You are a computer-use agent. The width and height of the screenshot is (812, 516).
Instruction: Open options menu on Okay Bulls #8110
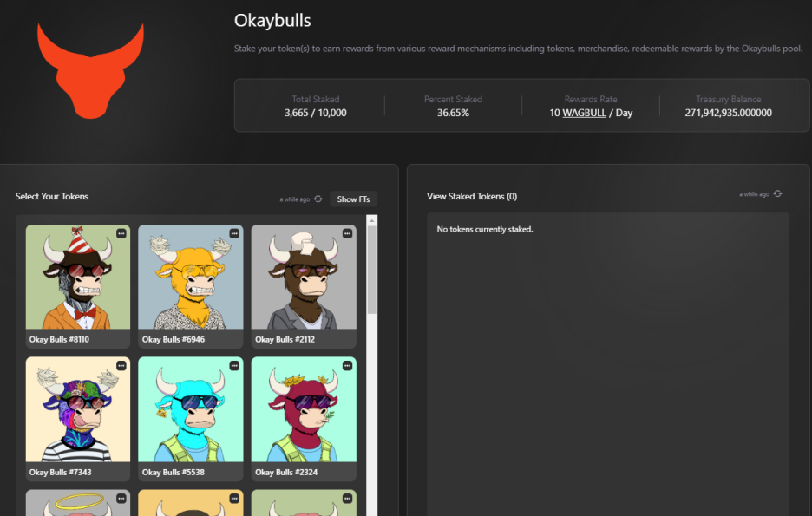[x=121, y=233]
